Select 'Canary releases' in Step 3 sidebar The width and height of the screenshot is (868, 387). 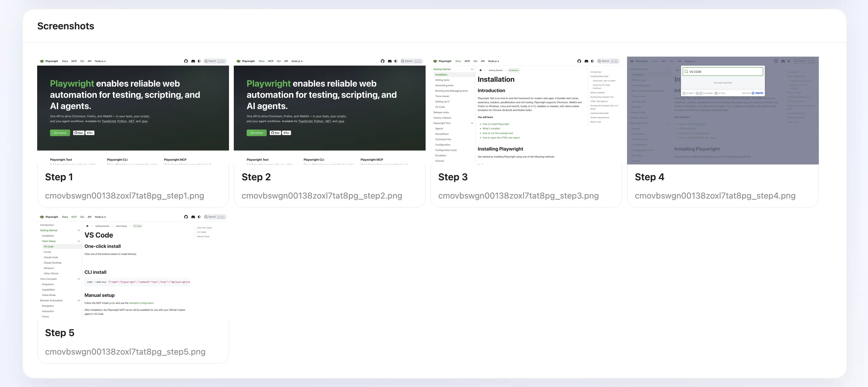pos(442,118)
